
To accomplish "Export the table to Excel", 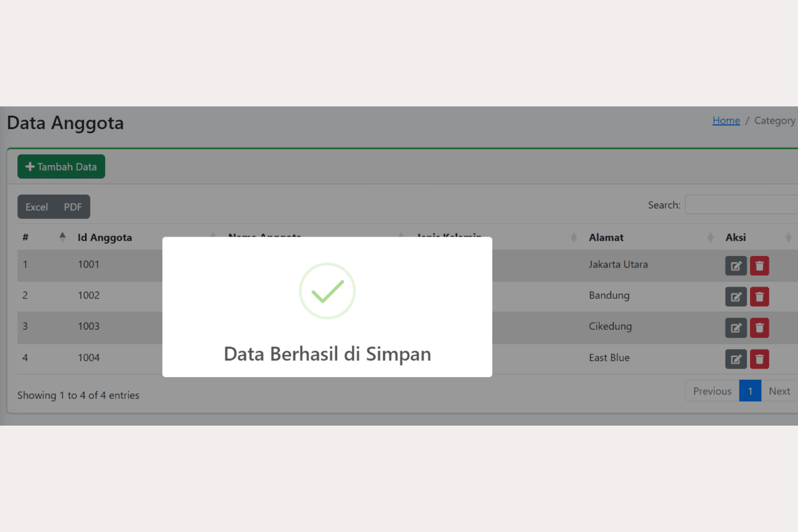I will (x=37, y=207).
